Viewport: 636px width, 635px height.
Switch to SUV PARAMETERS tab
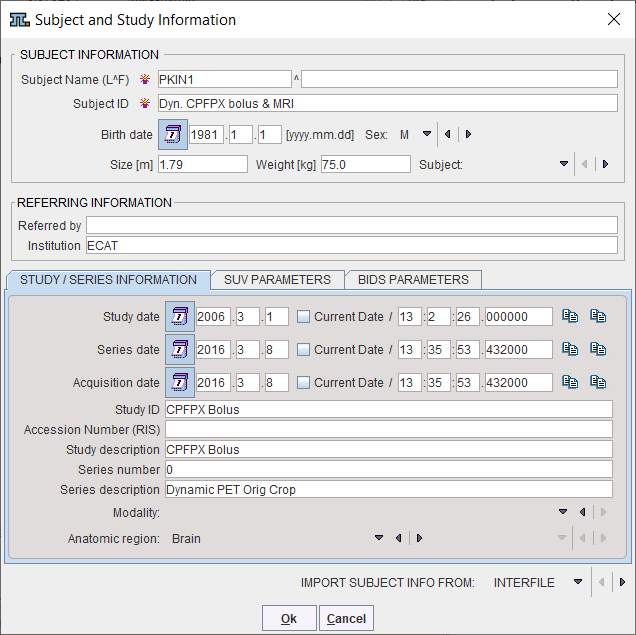point(277,280)
